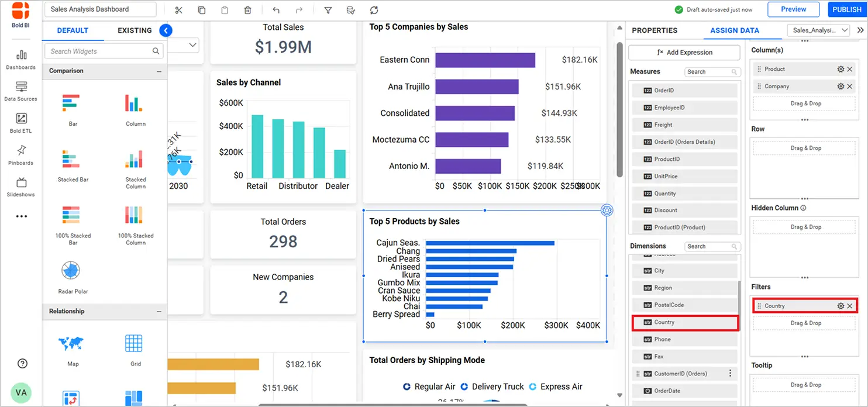Remove the Country filter with X
868x407 pixels.
[850, 306]
